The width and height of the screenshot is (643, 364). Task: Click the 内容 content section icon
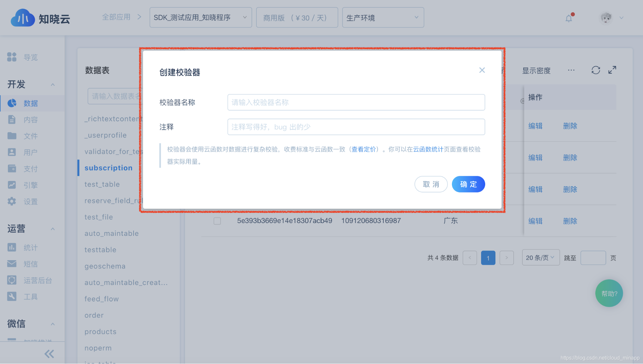click(12, 120)
